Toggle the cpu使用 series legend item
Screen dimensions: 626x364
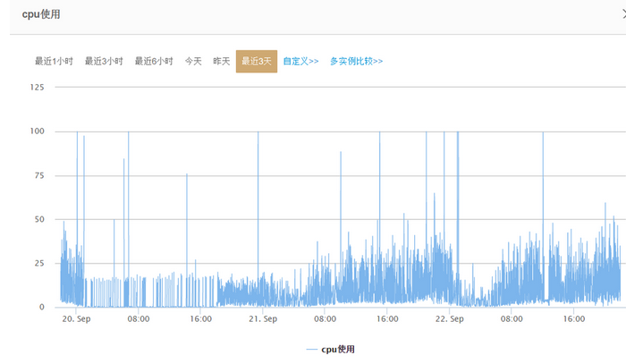pos(331,349)
